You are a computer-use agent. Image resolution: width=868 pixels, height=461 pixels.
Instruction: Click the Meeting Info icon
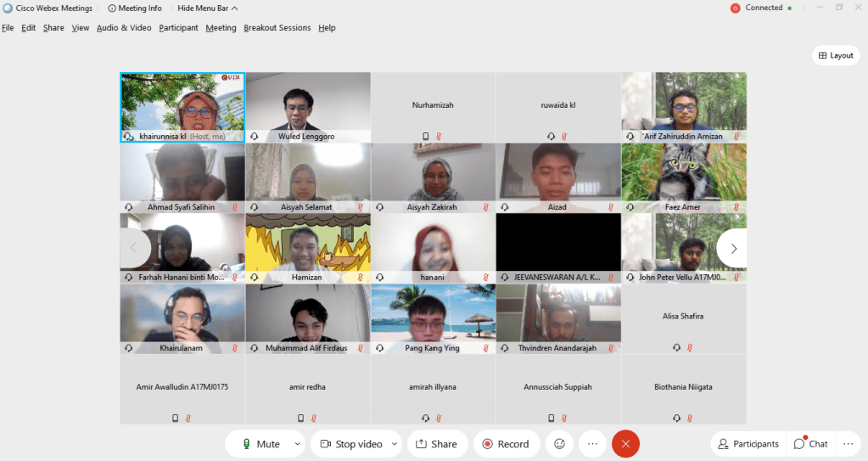tap(112, 8)
